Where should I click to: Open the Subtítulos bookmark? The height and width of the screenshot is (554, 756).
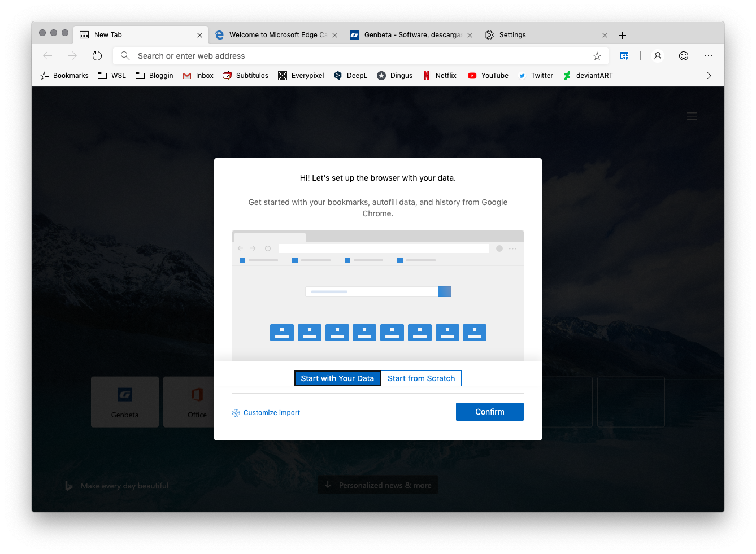click(x=245, y=76)
